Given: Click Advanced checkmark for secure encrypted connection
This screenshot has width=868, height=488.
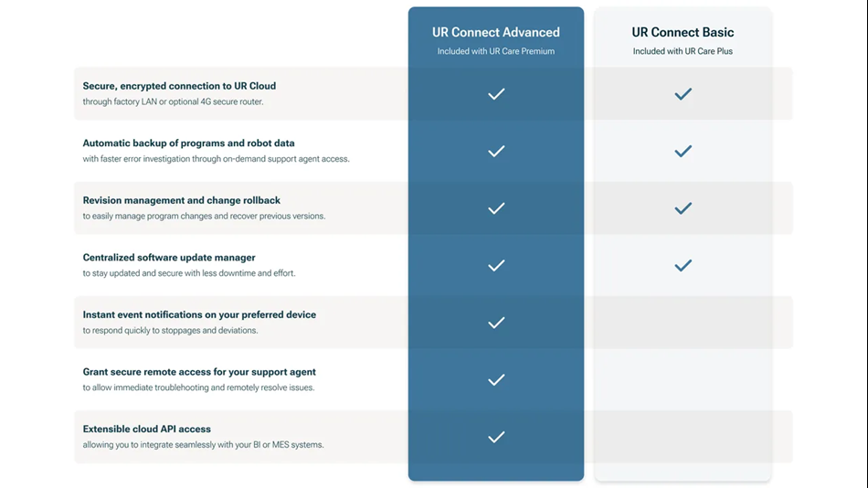Looking at the screenshot, I should (x=496, y=94).
